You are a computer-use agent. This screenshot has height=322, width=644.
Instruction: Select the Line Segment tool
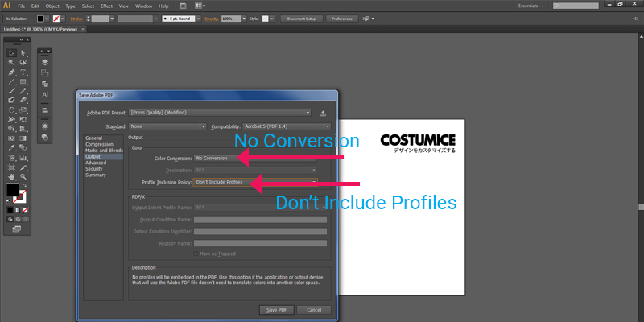11,82
